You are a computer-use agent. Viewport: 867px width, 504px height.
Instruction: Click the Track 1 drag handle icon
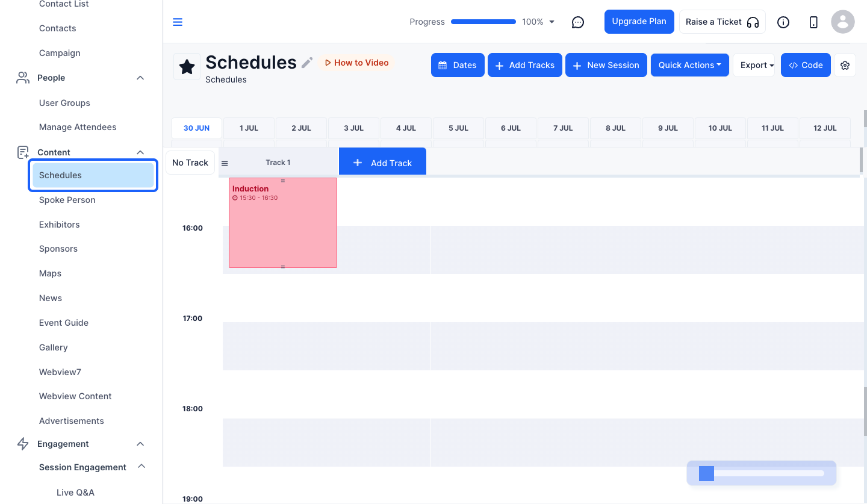click(225, 163)
